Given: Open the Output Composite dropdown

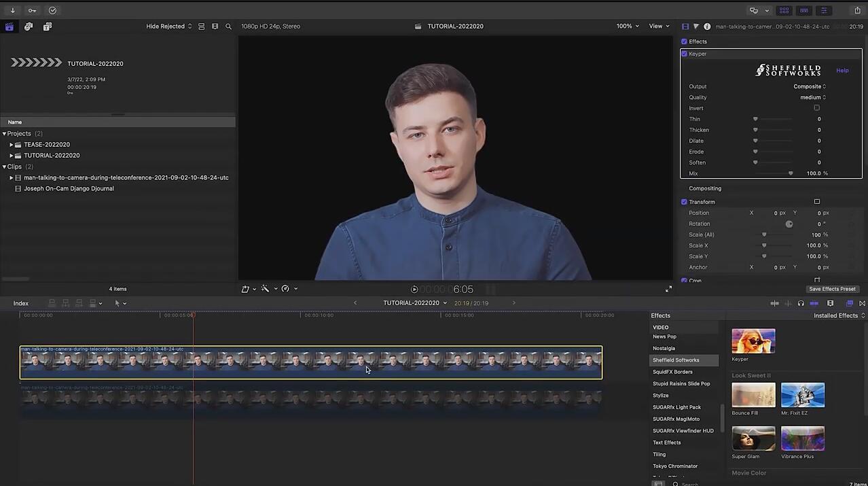Looking at the screenshot, I should pos(810,86).
